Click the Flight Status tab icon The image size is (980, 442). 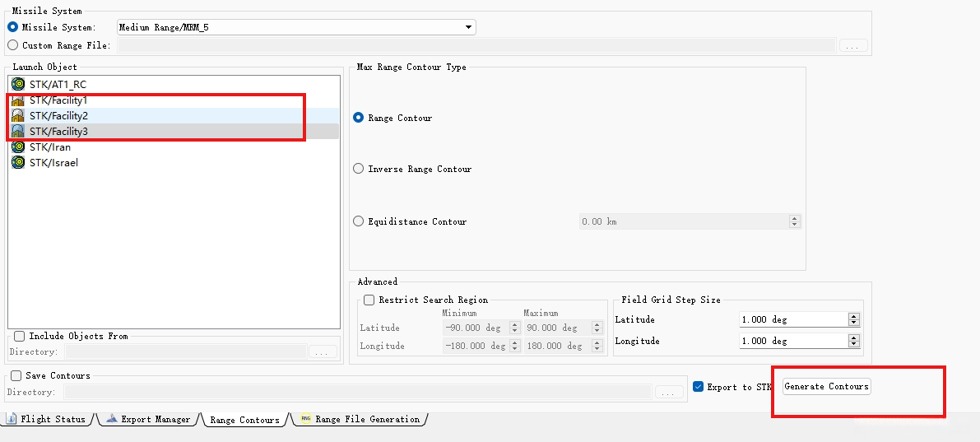[x=12, y=419]
